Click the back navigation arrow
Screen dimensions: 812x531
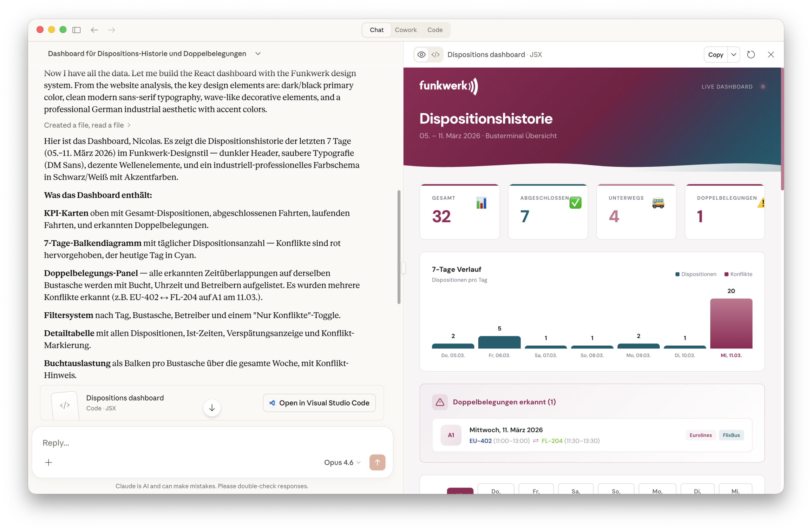[95, 30]
